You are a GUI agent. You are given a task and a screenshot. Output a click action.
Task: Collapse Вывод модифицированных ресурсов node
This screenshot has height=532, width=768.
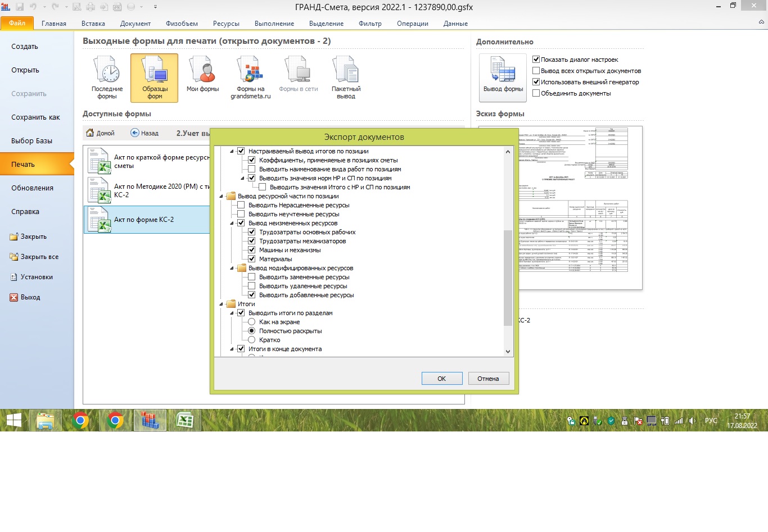pos(232,268)
